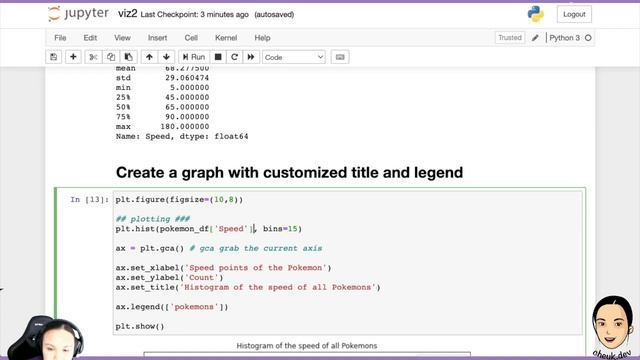Click the plt.show() line

(140, 327)
